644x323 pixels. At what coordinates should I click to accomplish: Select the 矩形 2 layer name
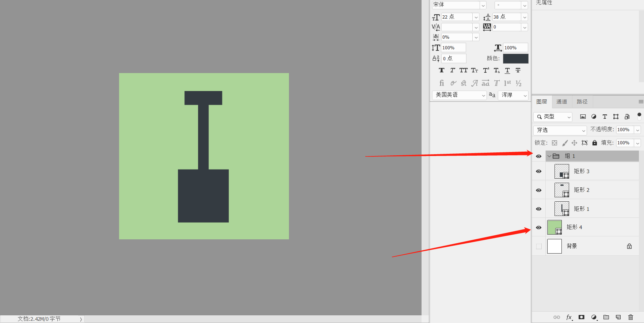point(582,190)
